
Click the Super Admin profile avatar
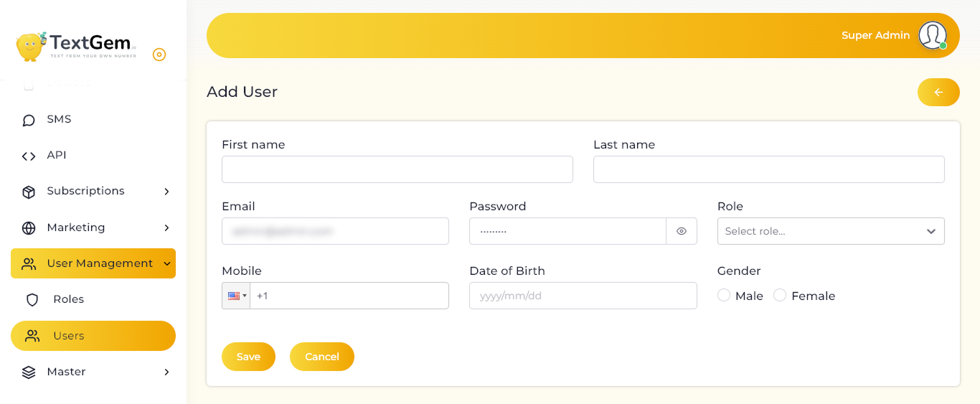(x=933, y=35)
